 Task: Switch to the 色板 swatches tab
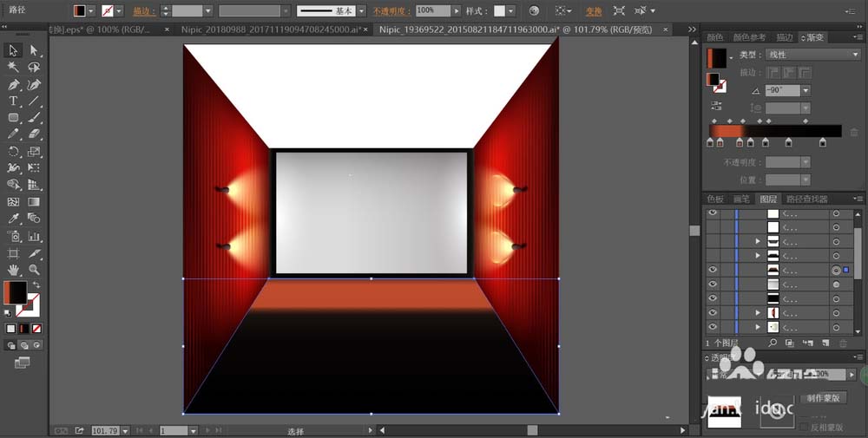715,199
